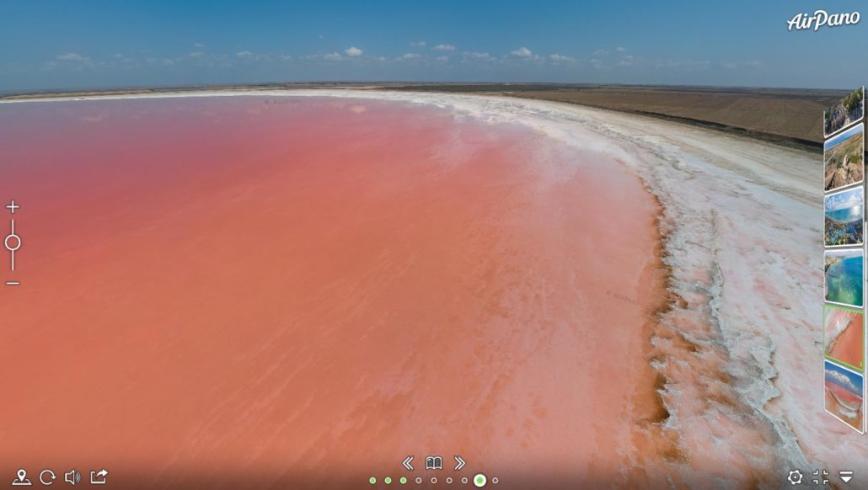Collapse the interface with the down-triangle icon

coord(846,477)
